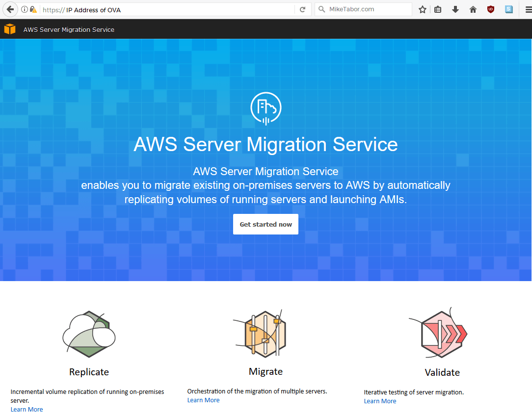The height and width of the screenshot is (416, 532).
Task: Open the browser hamburger menu
Action: 528,10
